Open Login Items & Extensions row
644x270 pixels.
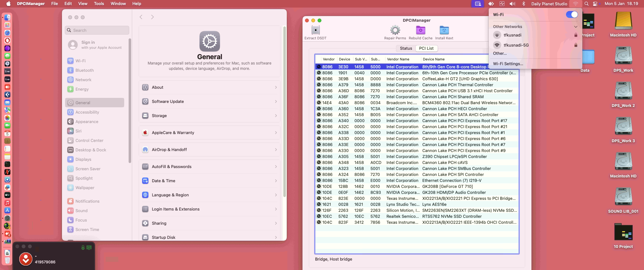[209, 209]
